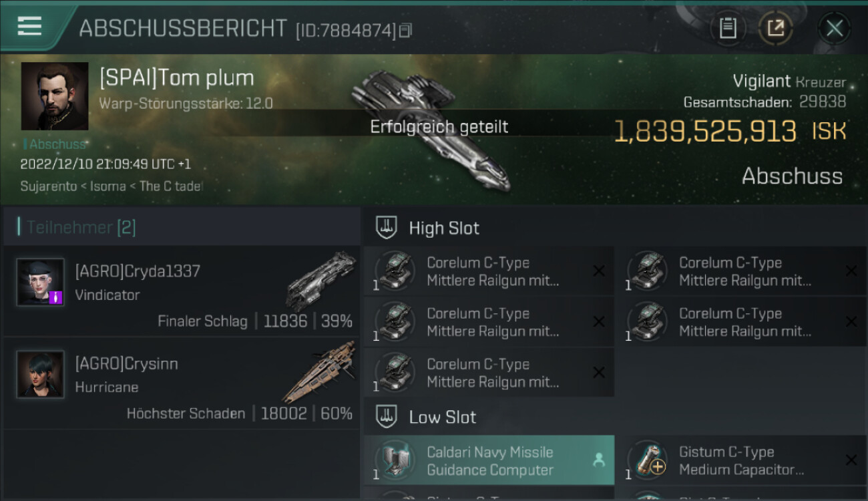This screenshot has height=501, width=868.
Task: Click the 1,839,525,913 ISK value
Action: tap(705, 132)
